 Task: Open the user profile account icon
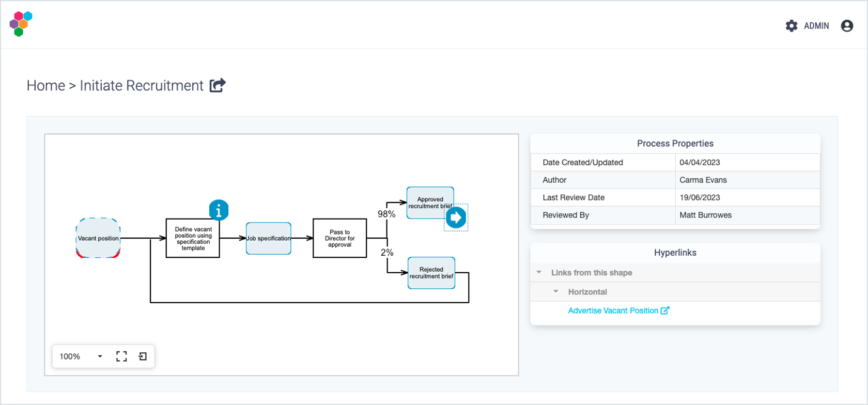point(846,26)
